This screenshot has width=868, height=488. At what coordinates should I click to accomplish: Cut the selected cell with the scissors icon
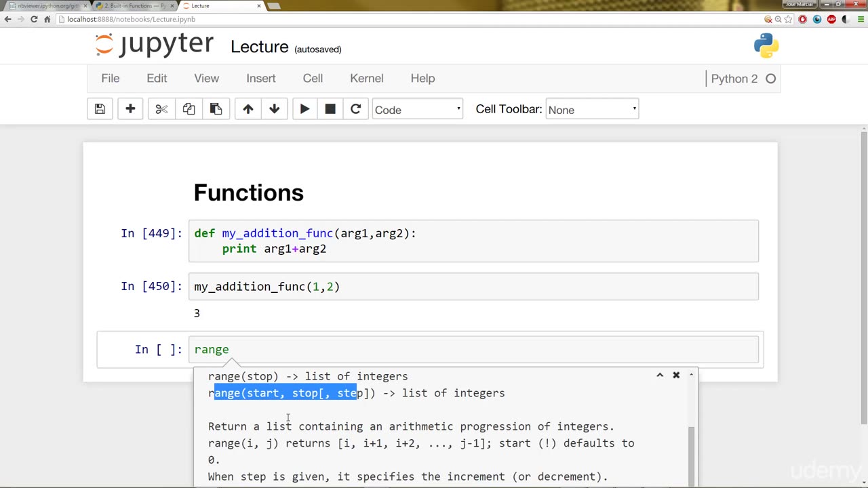point(161,109)
